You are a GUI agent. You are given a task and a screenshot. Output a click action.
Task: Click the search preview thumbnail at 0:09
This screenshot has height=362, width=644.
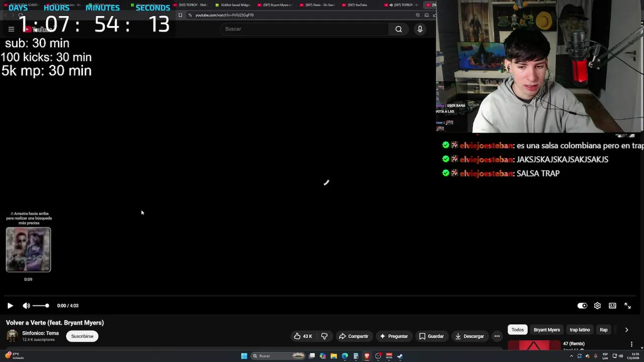point(28,249)
